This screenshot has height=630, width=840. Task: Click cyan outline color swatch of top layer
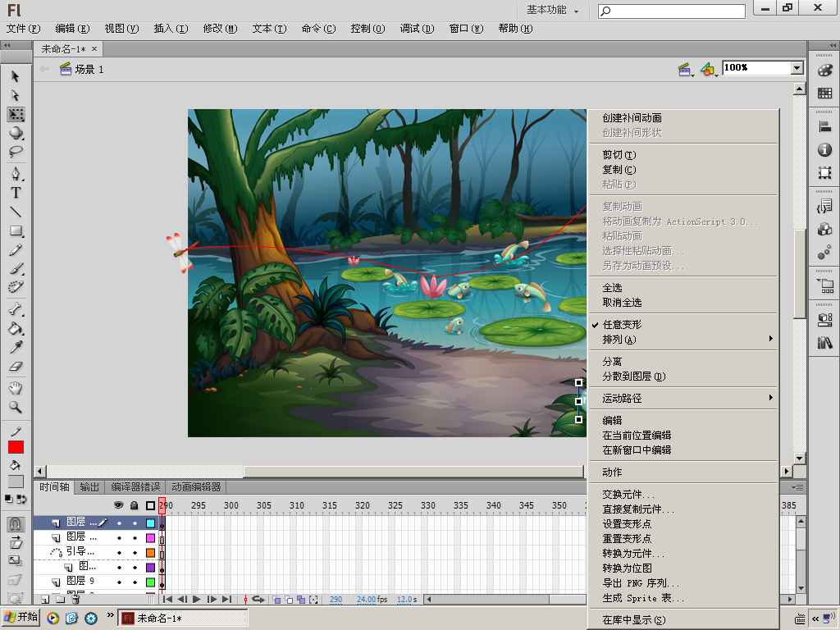pyautogui.click(x=151, y=523)
